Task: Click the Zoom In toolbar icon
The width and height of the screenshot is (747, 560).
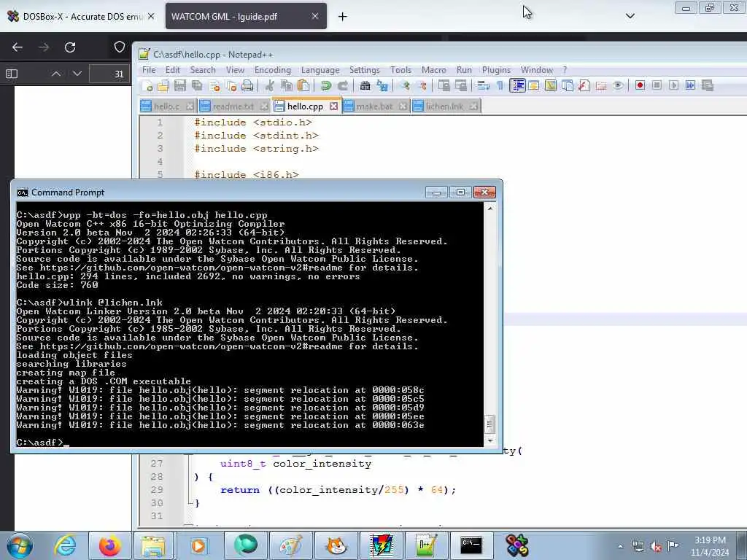Action: click(x=406, y=86)
